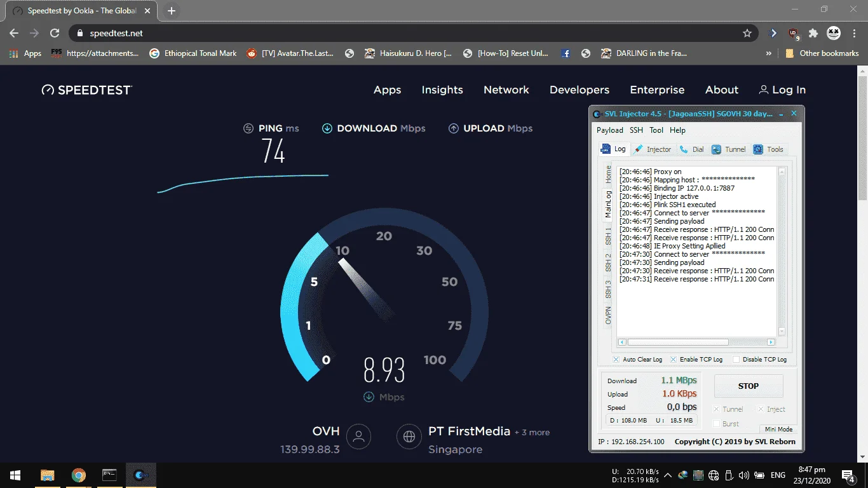Open File Explorer from the taskbar
868x488 pixels.
[x=48, y=475]
